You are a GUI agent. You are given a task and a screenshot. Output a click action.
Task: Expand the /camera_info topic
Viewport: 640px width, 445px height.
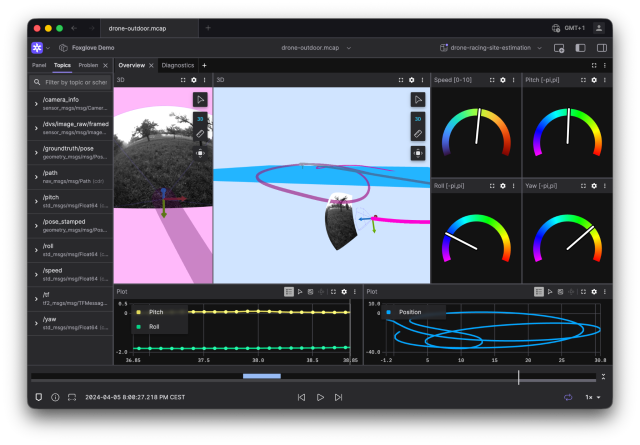point(36,102)
